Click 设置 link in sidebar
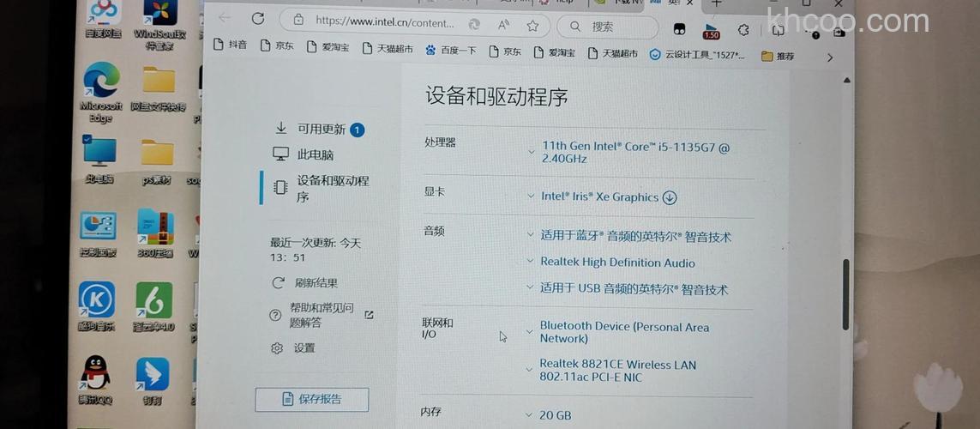The width and height of the screenshot is (980, 429). [x=304, y=348]
